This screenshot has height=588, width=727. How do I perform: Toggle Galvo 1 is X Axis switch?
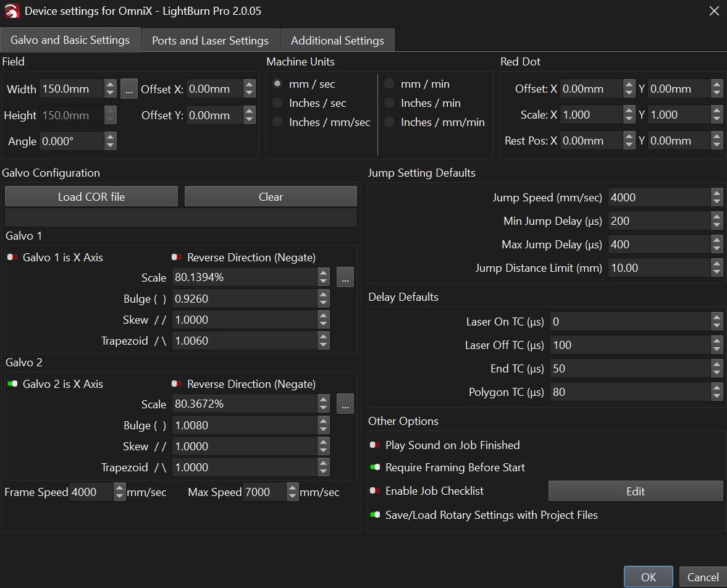tap(12, 258)
